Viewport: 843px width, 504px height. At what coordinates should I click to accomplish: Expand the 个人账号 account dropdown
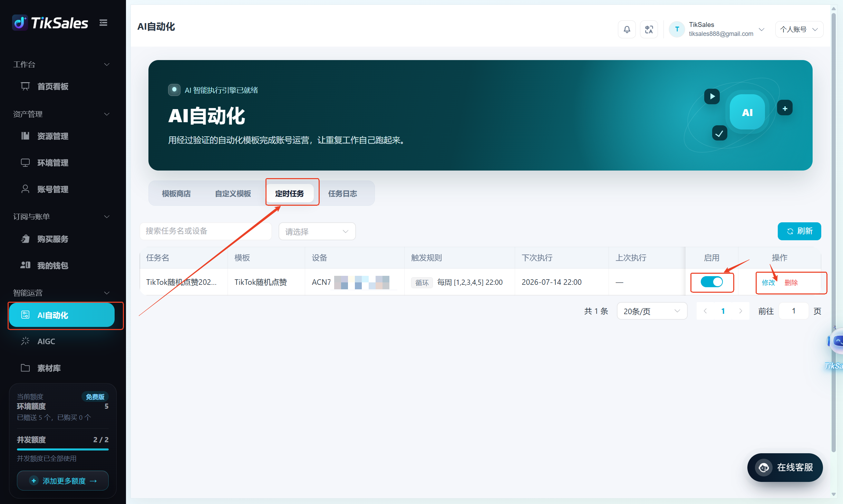coord(799,29)
